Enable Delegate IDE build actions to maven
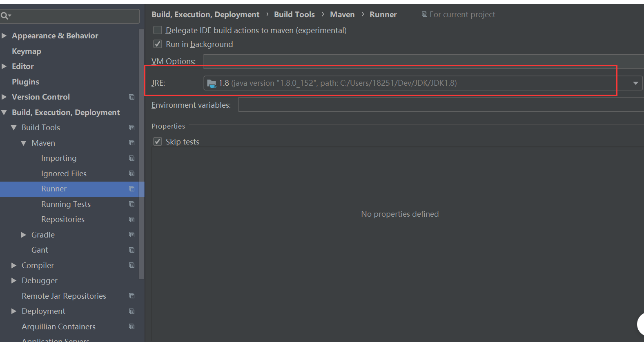The height and width of the screenshot is (342, 644). [x=157, y=30]
